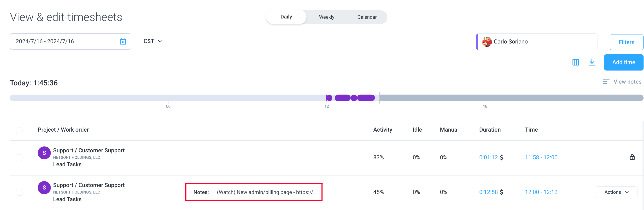Check the 11:58 - 12:00 entry checkbox

tap(19, 158)
